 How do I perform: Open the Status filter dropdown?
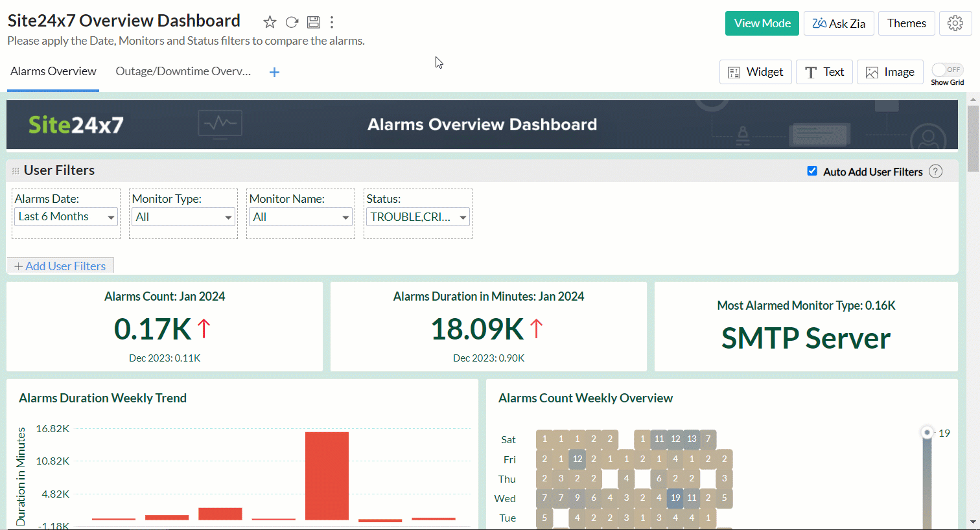click(x=417, y=217)
